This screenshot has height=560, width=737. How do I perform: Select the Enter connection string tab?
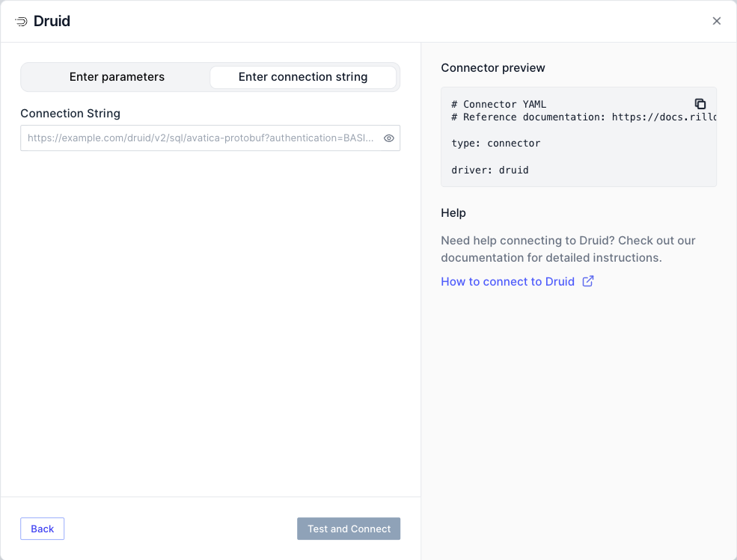click(x=302, y=77)
